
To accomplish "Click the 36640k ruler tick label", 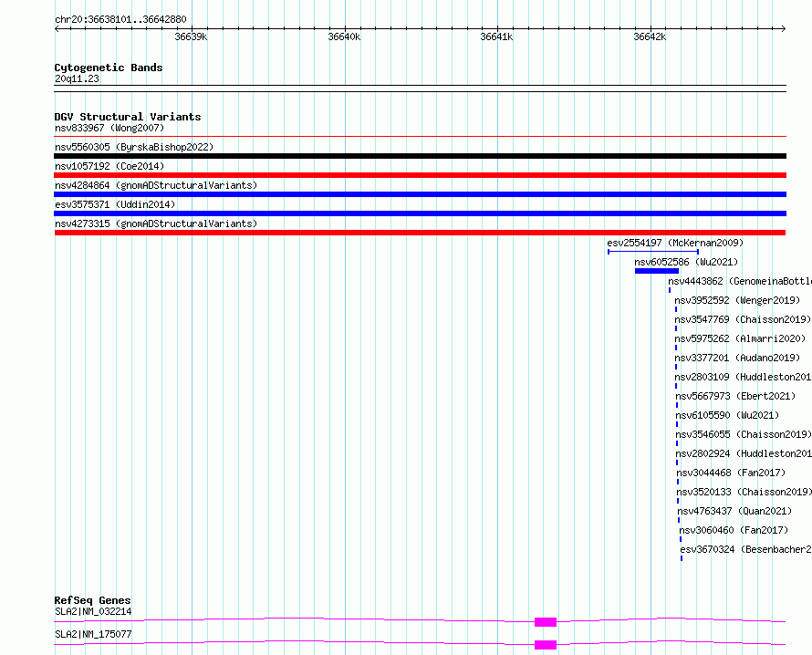I will click(344, 36).
